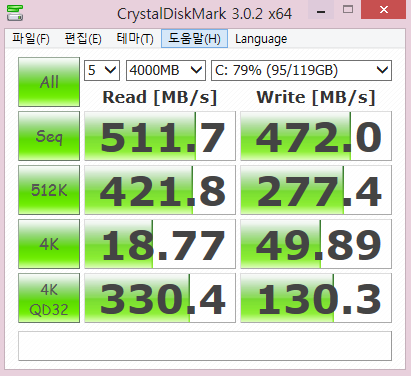
Task: Minimize the CrystalDiskMark window
Action: tap(321, 10)
